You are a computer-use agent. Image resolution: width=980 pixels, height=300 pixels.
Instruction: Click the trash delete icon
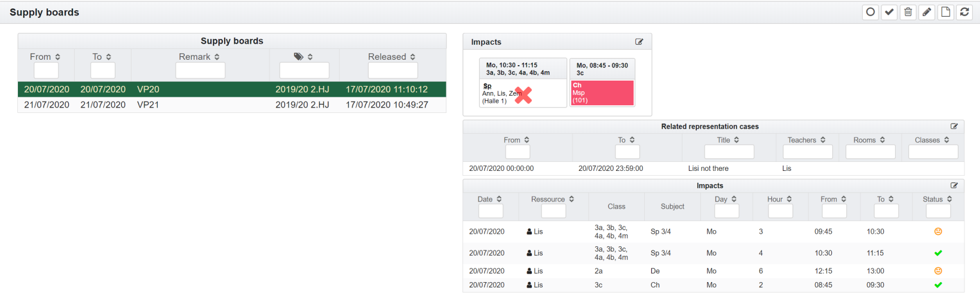(908, 12)
